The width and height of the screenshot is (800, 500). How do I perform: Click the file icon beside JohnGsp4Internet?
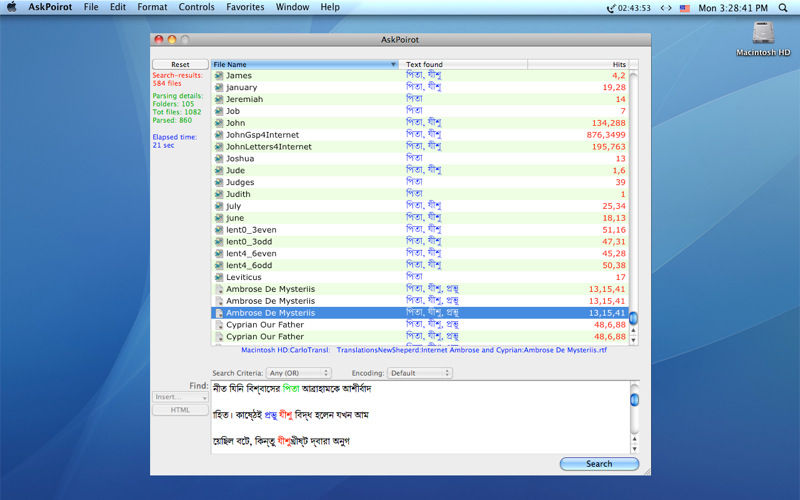point(219,135)
